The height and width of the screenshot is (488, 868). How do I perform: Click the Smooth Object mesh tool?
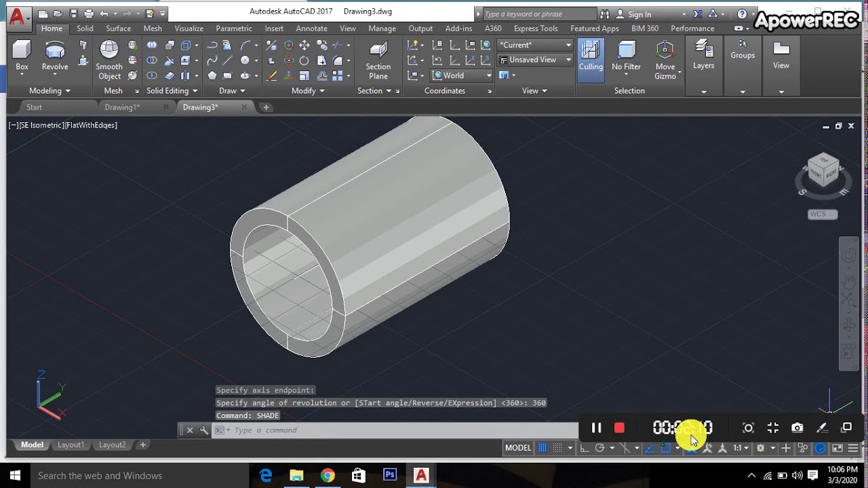click(x=109, y=60)
